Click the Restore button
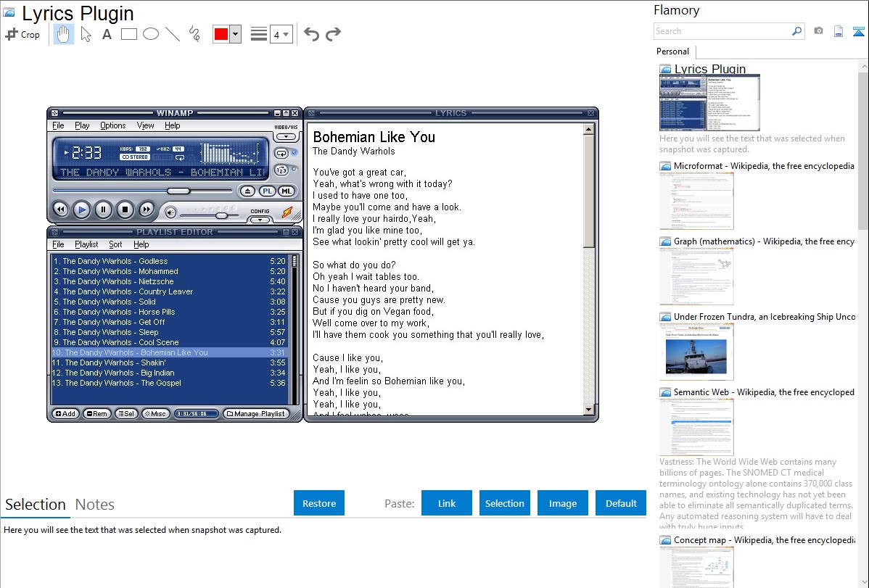Viewport: 869px width, 588px height. point(319,503)
